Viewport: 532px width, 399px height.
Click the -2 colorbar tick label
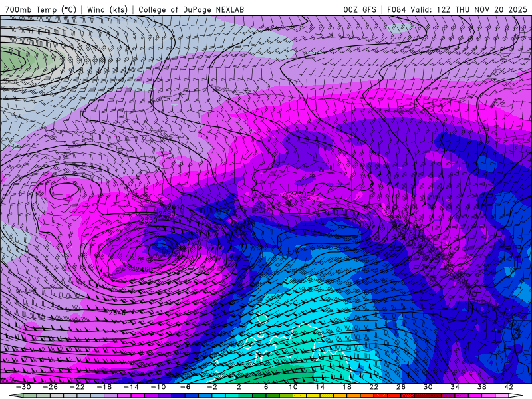pos(212,387)
